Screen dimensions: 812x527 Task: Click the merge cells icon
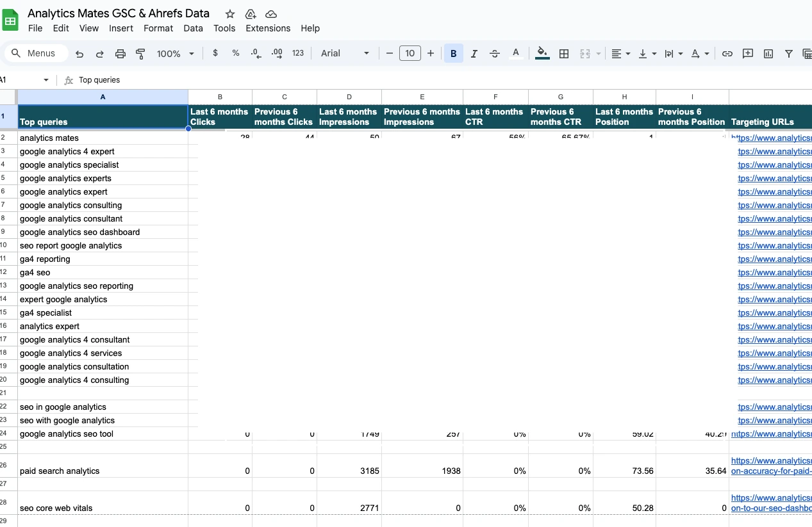584,54
